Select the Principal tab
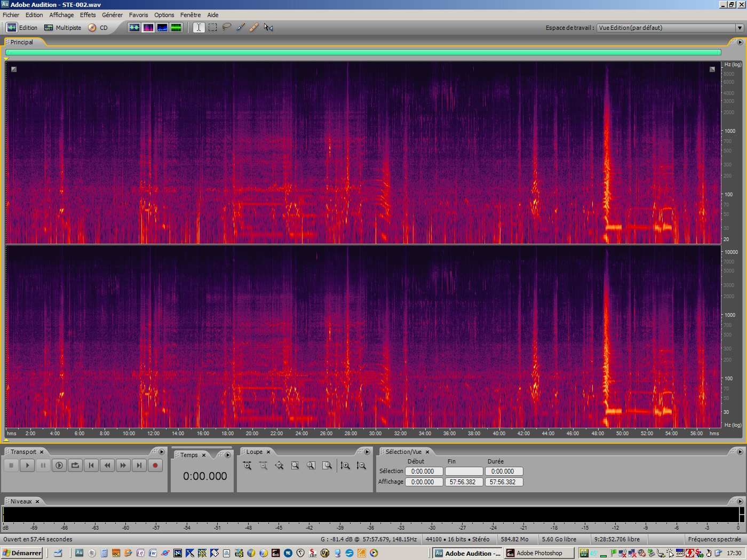This screenshot has width=747, height=560. coord(22,42)
